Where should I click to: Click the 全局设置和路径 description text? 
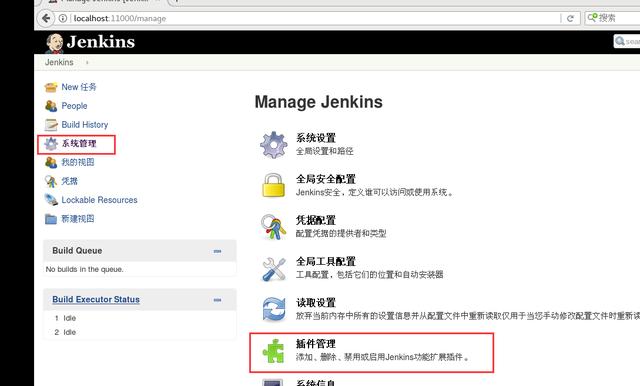pyautogui.click(x=324, y=151)
